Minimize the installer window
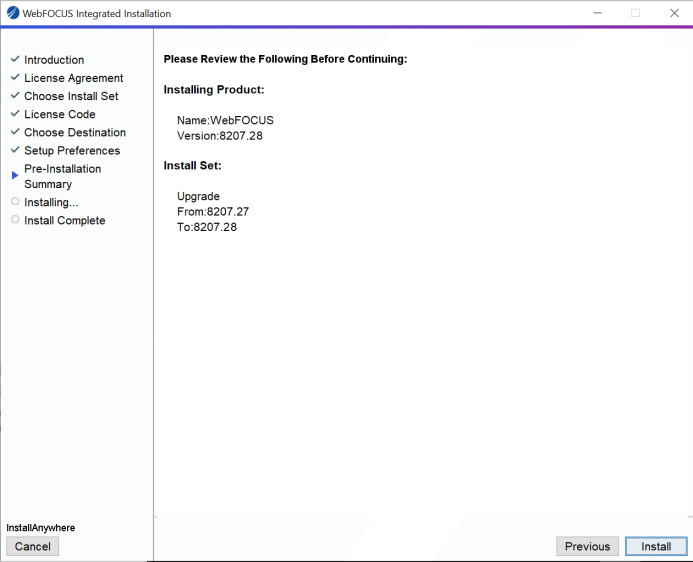Screen dimensions: 693x562 (x=598, y=13)
